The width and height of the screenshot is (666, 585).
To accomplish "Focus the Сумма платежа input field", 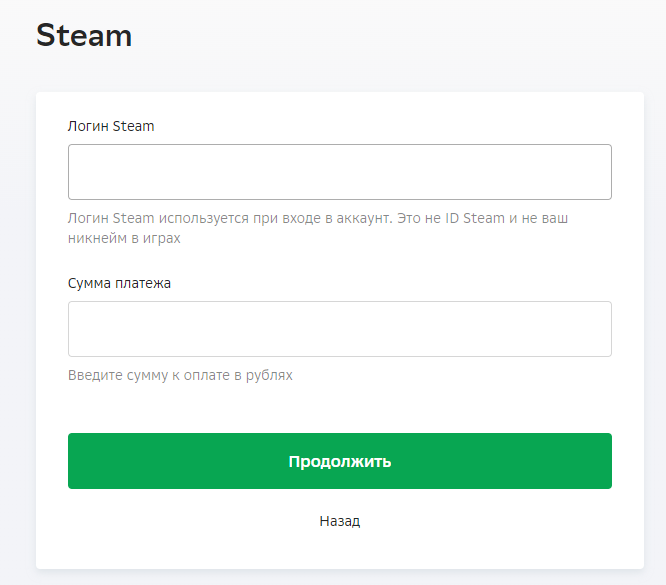I will (340, 329).
